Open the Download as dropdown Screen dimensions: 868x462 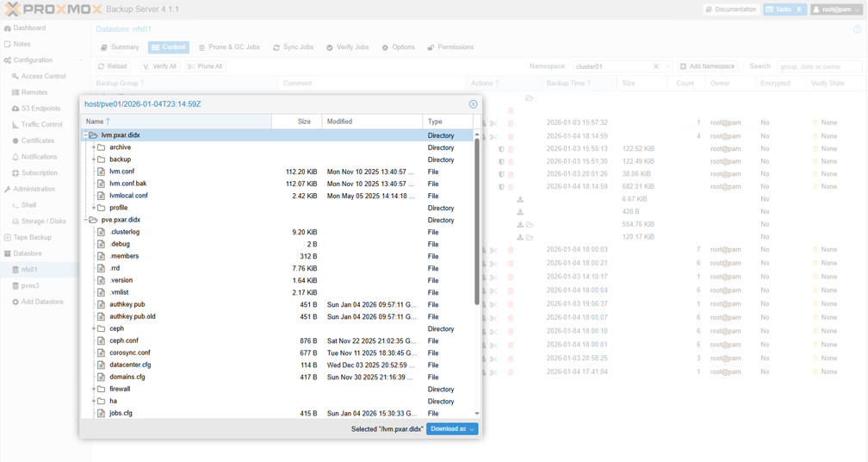point(452,428)
